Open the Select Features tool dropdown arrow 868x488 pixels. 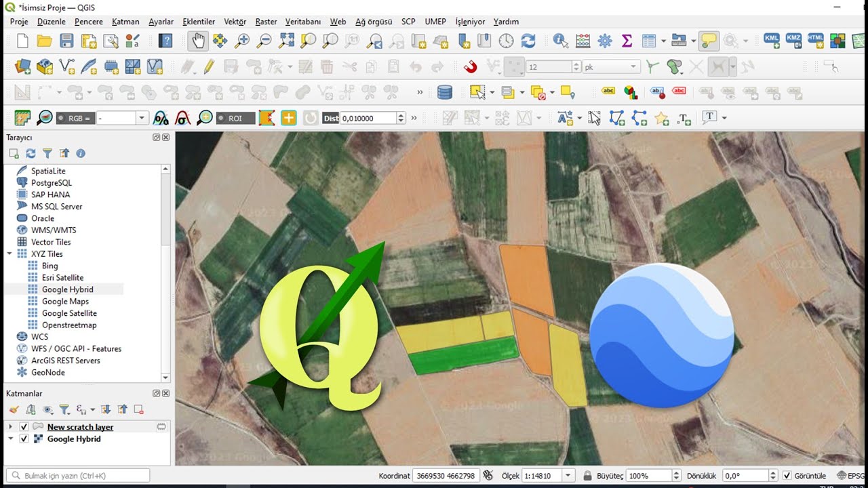(x=492, y=92)
